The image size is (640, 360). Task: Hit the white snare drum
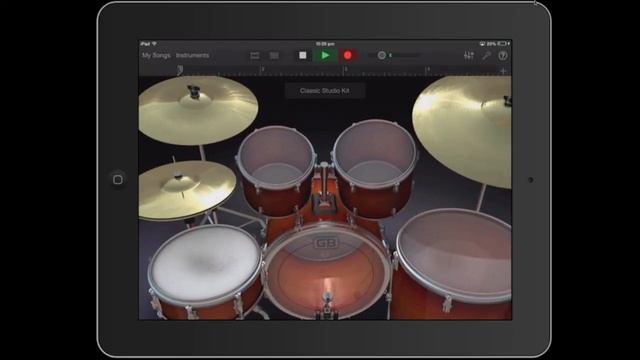click(x=205, y=264)
